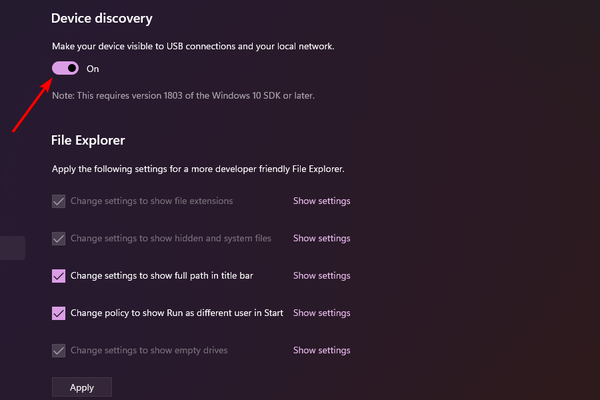Click the USB connections description text
This screenshot has width=600, height=400.
coord(195,46)
